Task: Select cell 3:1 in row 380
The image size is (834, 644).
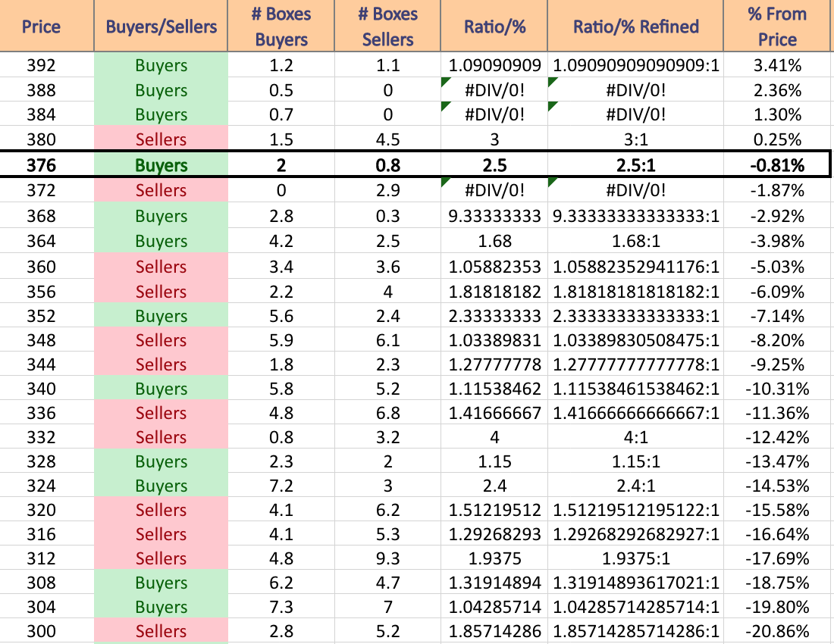Action: 635,139
